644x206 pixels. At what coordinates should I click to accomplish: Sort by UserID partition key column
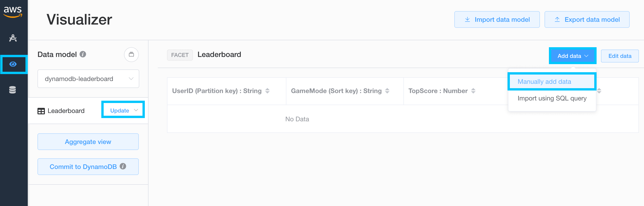tap(267, 91)
